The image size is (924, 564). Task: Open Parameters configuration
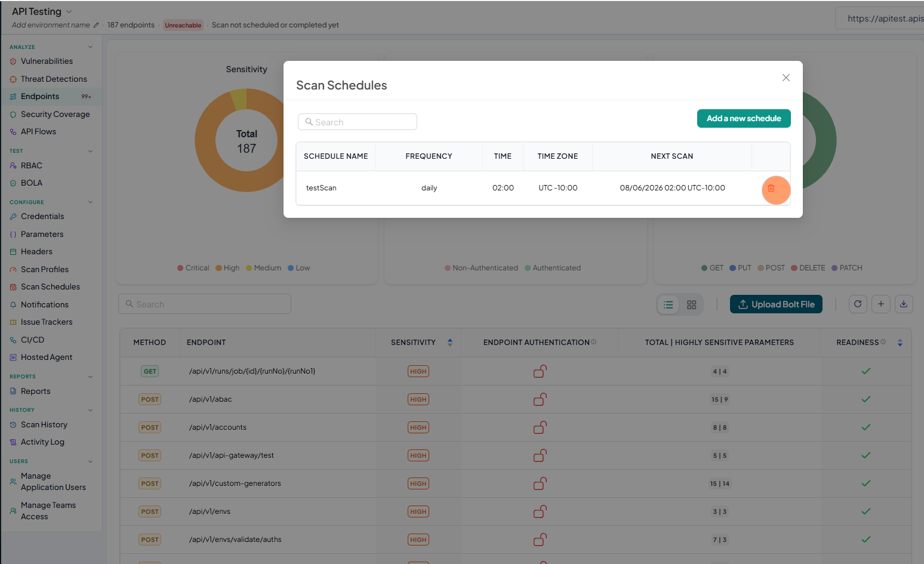[42, 234]
